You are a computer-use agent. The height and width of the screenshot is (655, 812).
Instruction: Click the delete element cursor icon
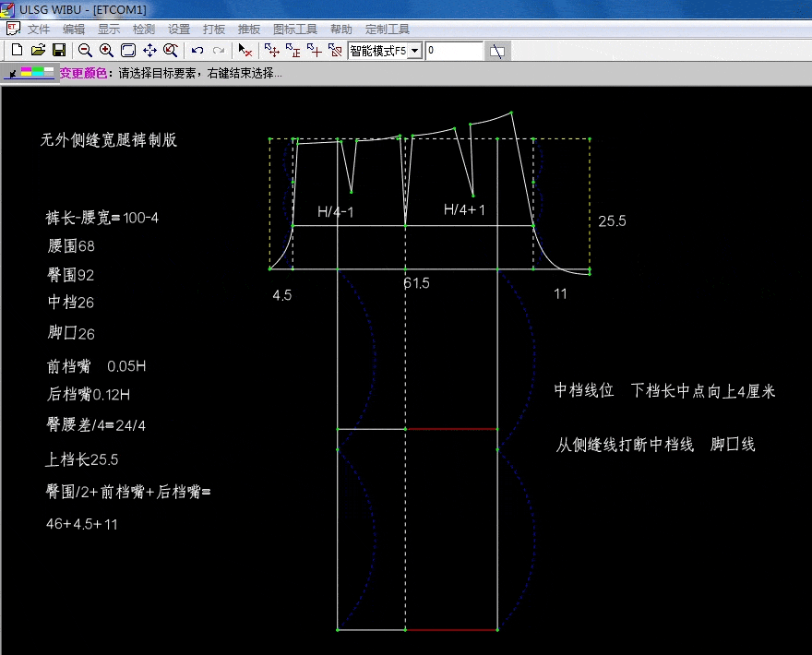click(245, 50)
